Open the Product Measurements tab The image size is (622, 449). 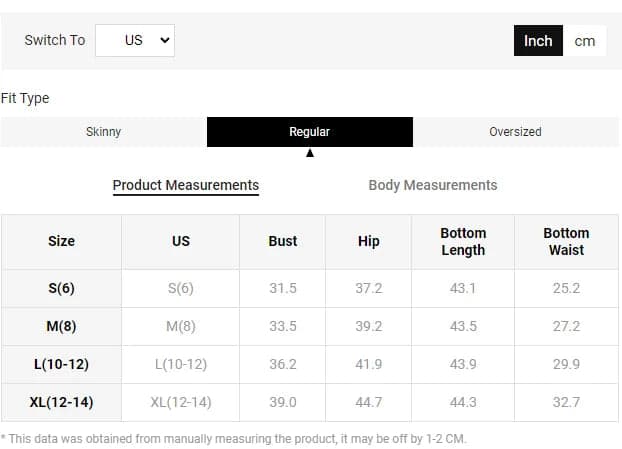click(186, 185)
